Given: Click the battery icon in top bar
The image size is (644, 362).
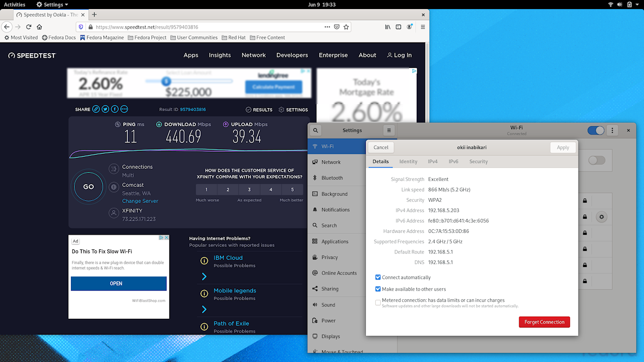Looking at the screenshot, I should 629,5.
